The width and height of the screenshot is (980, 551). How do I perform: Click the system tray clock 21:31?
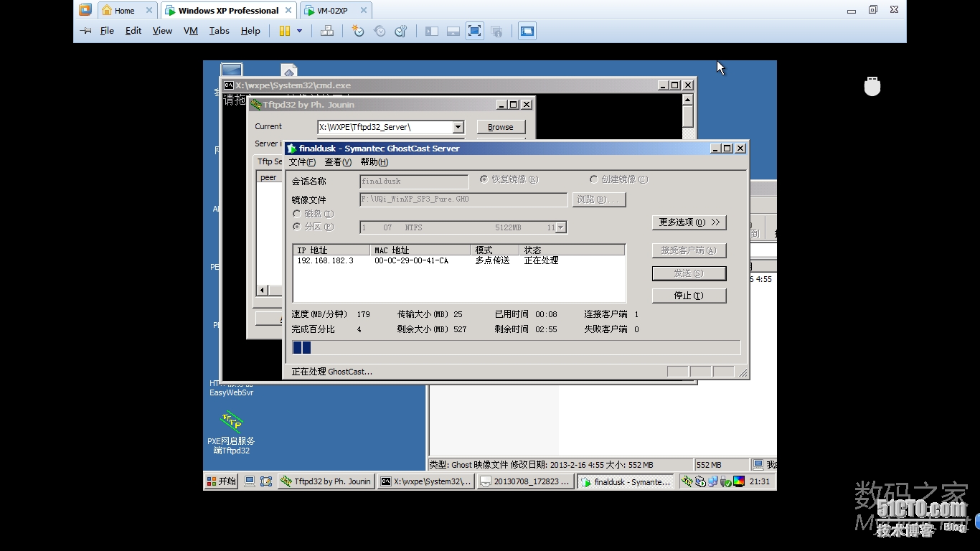click(760, 481)
